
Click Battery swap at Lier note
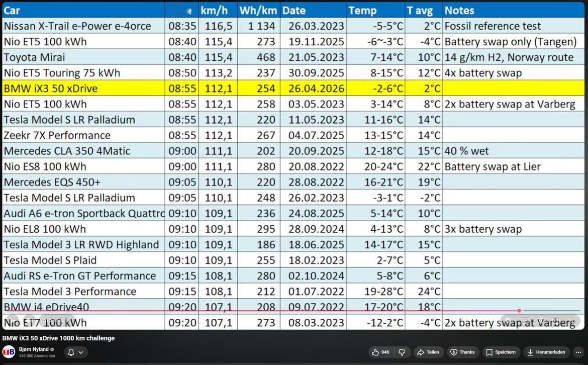[x=493, y=166]
